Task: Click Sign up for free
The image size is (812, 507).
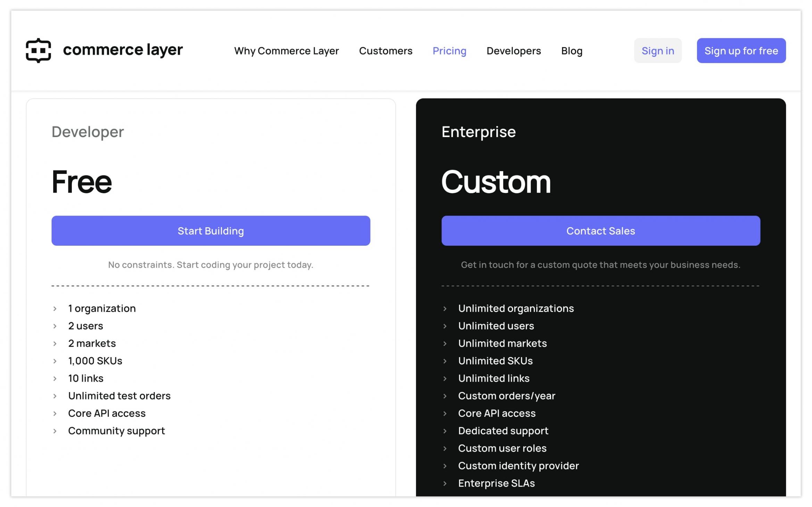Action: 741,51
